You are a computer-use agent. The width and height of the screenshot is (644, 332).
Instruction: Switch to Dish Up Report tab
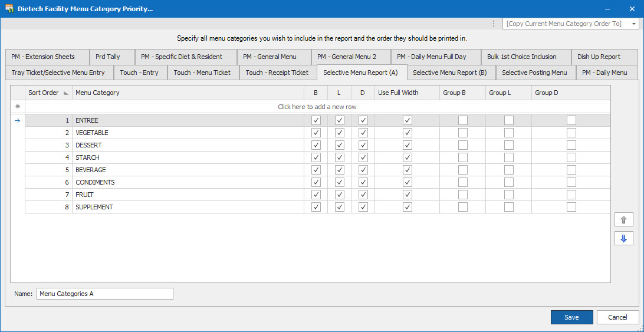pos(604,57)
